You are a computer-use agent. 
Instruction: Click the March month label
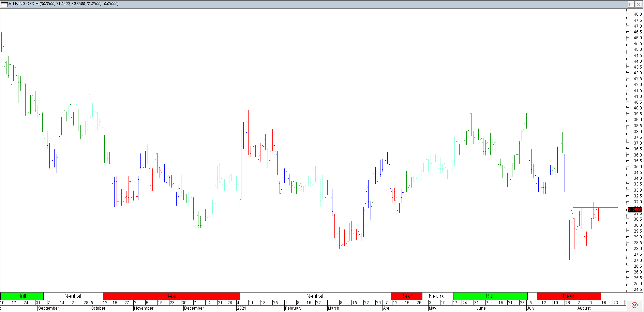tap(334, 308)
